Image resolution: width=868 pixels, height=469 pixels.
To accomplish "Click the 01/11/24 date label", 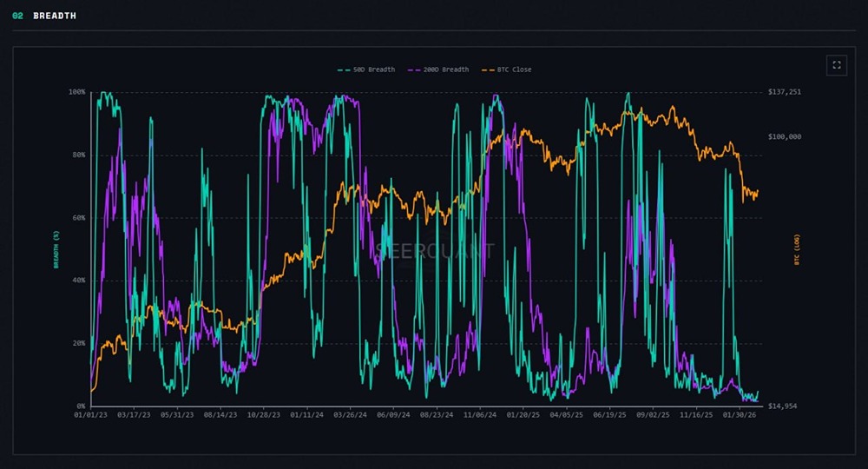I will 306,415.
